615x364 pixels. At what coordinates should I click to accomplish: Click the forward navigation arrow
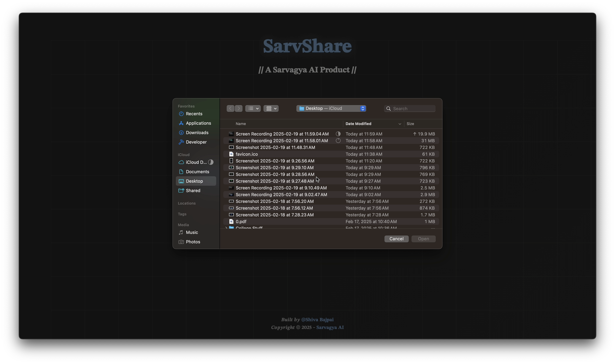[x=239, y=108]
